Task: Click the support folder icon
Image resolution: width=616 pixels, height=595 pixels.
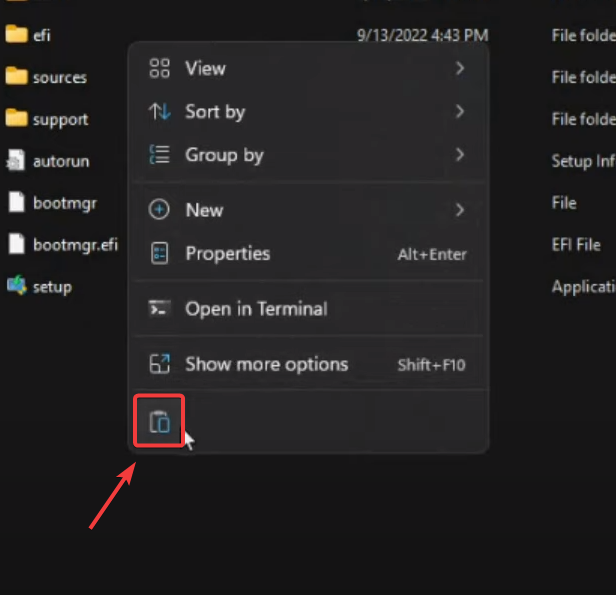Action: pos(16,119)
